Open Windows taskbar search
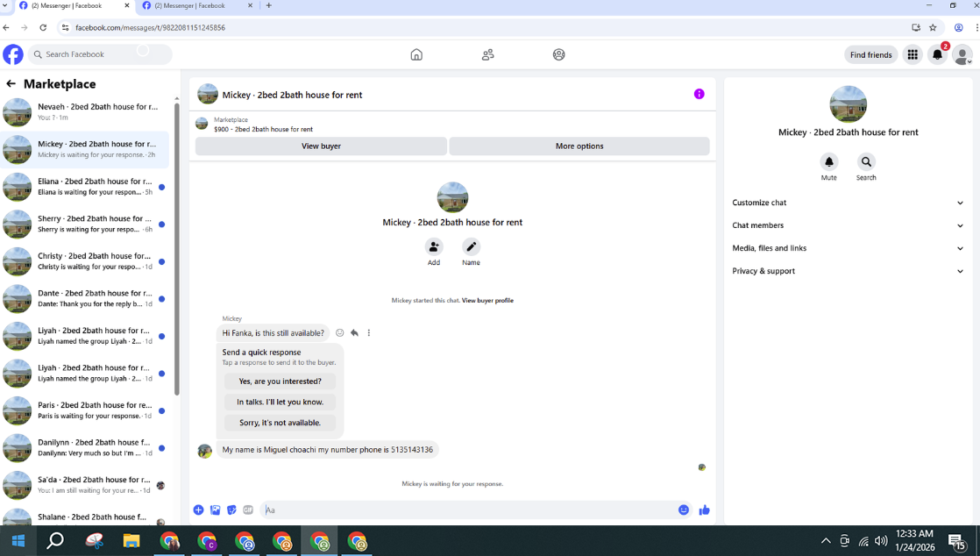This screenshot has width=980, height=556. (55, 540)
